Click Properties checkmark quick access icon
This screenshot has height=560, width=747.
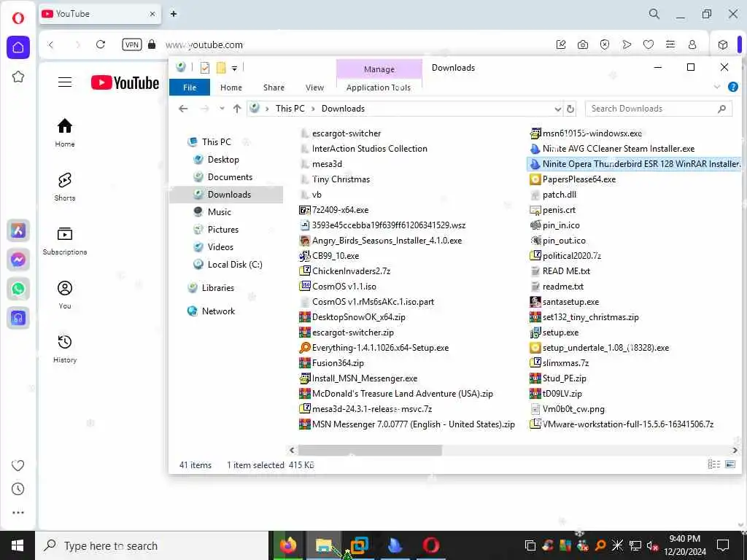pos(205,68)
